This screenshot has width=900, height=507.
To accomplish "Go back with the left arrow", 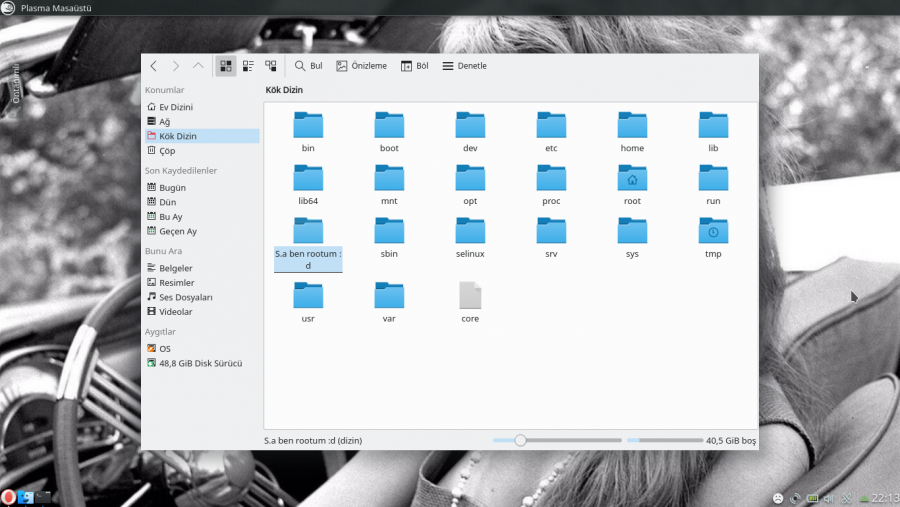I will point(153,66).
